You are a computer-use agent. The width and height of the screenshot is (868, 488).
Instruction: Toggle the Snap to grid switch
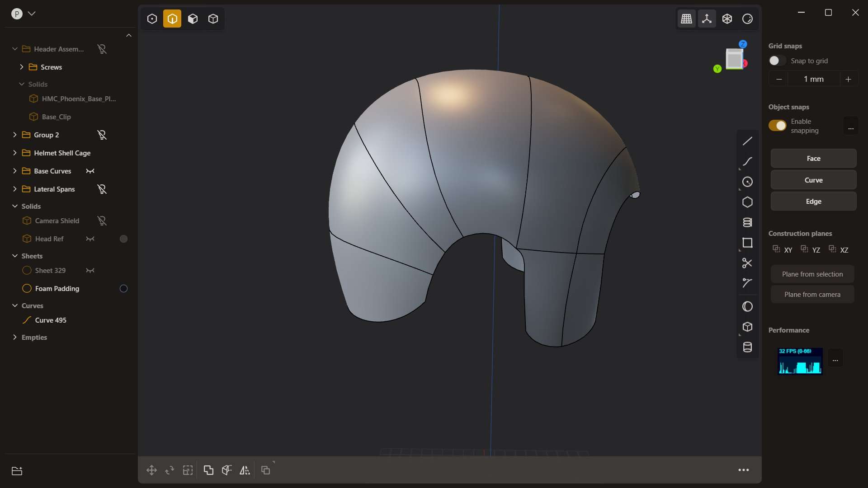(777, 61)
